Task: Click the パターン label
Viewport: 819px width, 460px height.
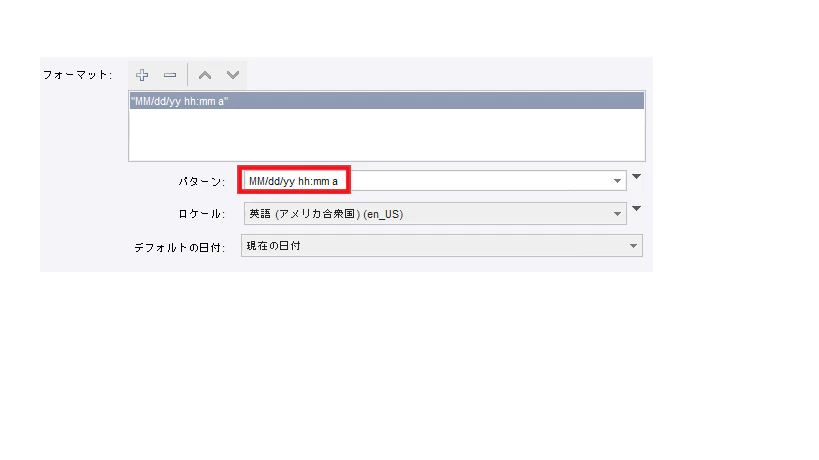Action: pyautogui.click(x=202, y=182)
